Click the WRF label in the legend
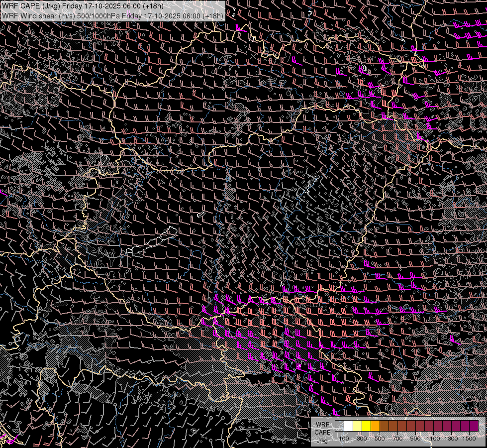487x448 pixels. pos(322,424)
